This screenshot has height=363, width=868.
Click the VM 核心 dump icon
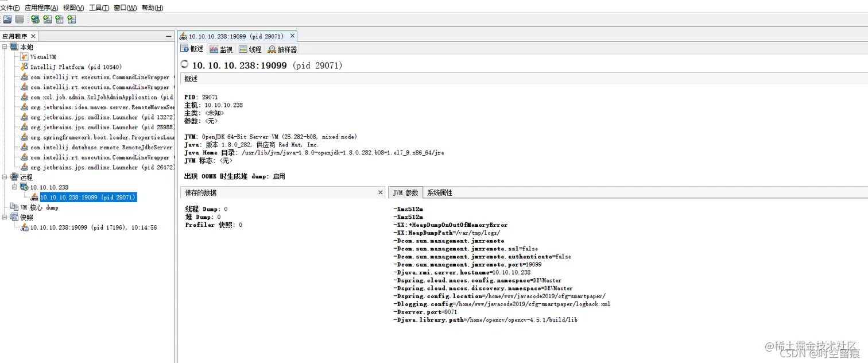[14, 207]
